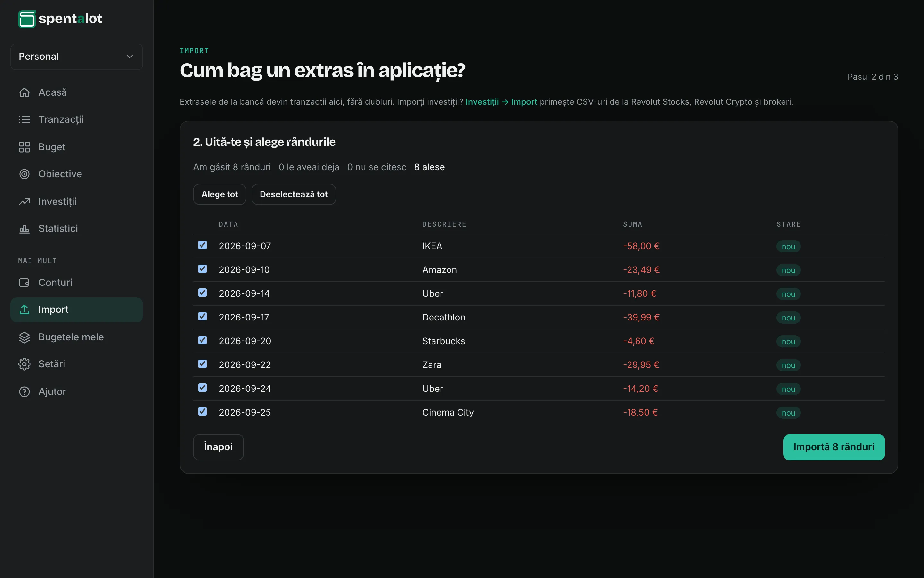Click the Ajutor question mark icon

click(x=24, y=392)
